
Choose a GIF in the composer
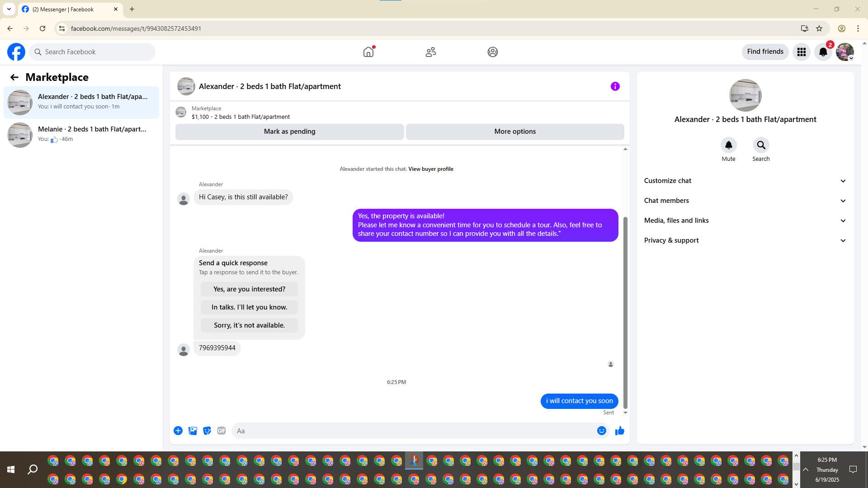[x=222, y=431]
